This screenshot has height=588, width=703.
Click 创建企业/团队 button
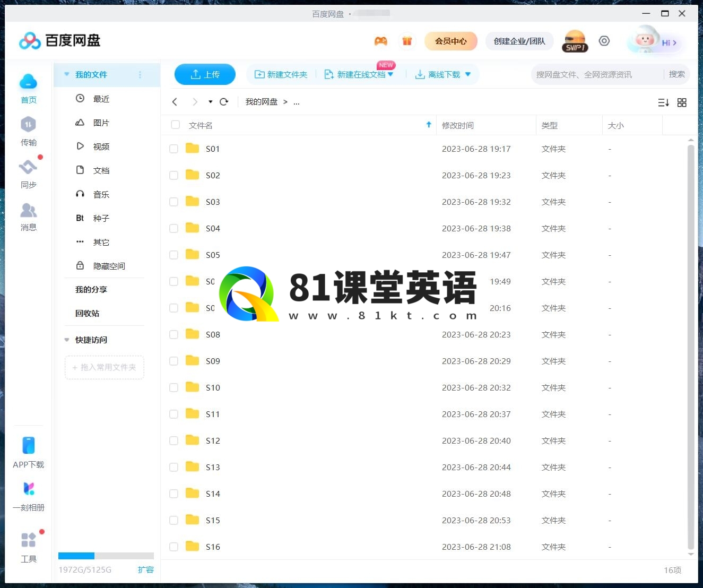pos(519,41)
